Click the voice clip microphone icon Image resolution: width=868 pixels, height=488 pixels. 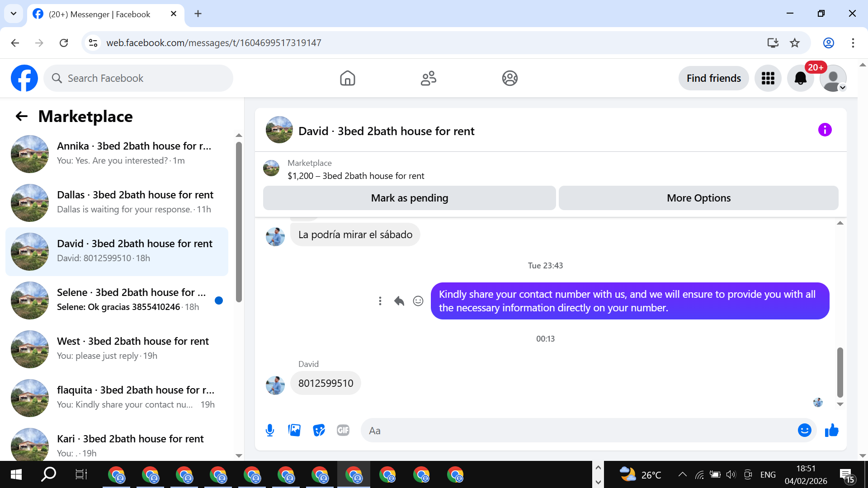tap(270, 430)
